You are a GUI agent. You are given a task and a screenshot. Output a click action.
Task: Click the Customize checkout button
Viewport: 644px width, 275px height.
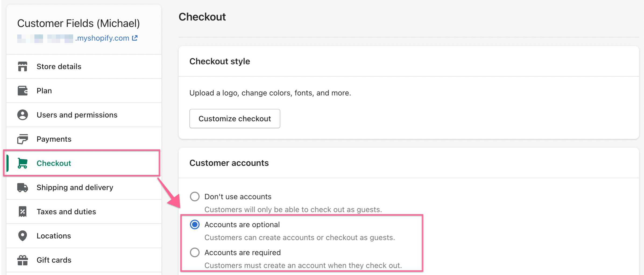point(235,119)
